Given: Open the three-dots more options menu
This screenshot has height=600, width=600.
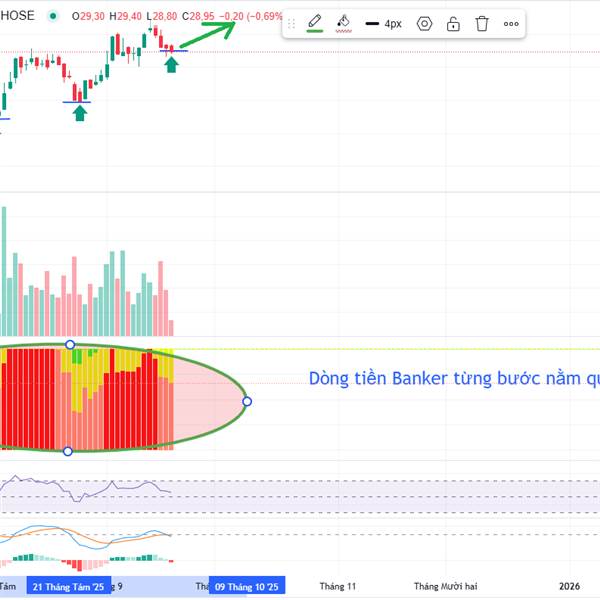Looking at the screenshot, I should coord(511,24).
